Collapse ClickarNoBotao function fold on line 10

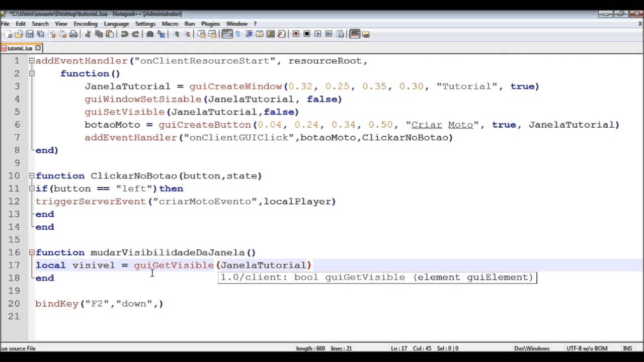tap(31, 175)
